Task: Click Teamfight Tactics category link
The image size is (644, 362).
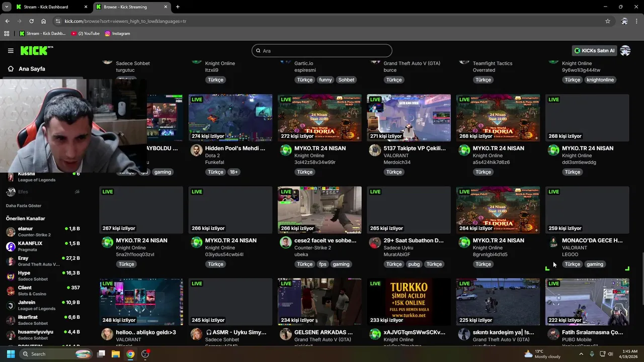Action: (x=493, y=63)
